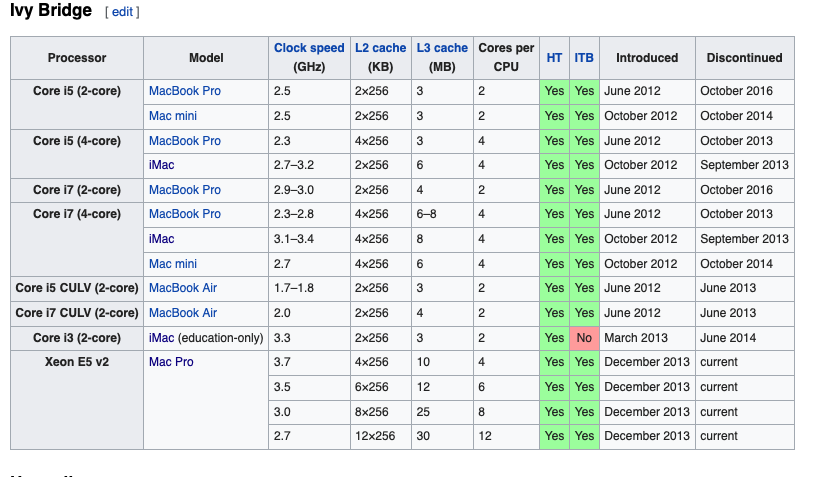Click the Core i3 (2-core) processor cell
The height and width of the screenshot is (477, 814).
(x=77, y=338)
